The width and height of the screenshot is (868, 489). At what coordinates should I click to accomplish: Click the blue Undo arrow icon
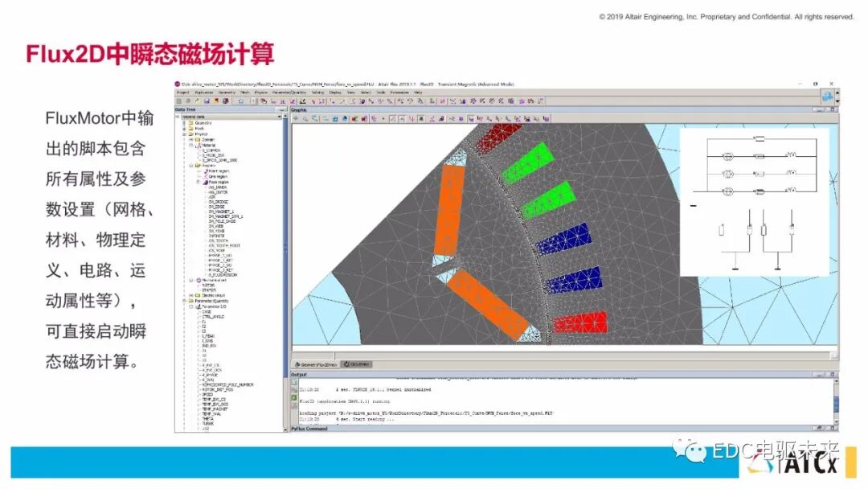[241, 101]
